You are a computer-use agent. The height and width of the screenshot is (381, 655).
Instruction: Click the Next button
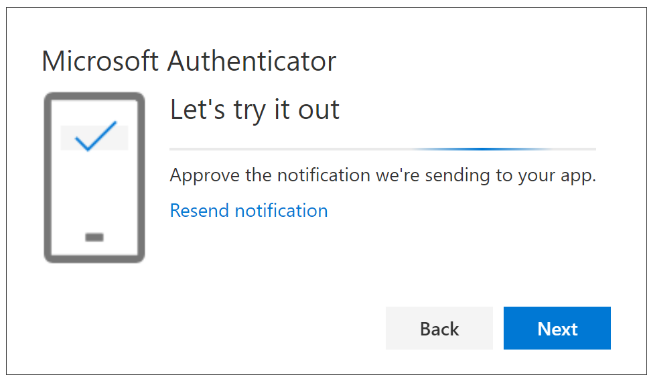[557, 328]
